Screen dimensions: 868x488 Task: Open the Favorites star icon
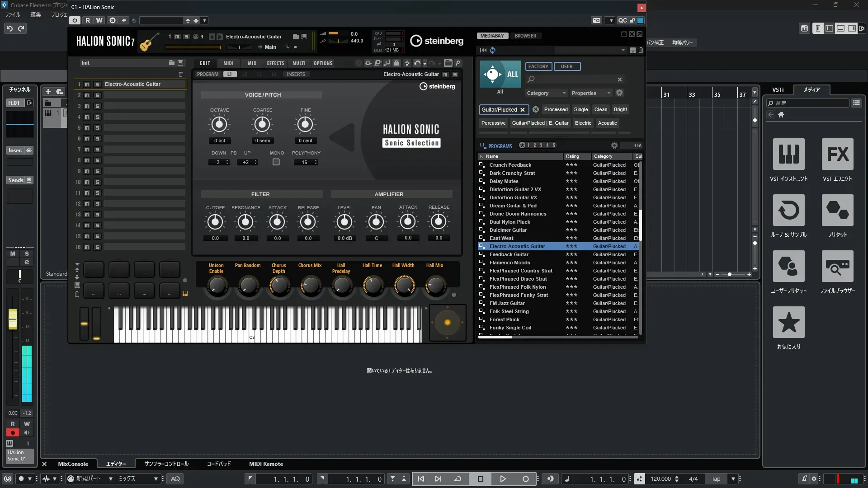(788, 323)
